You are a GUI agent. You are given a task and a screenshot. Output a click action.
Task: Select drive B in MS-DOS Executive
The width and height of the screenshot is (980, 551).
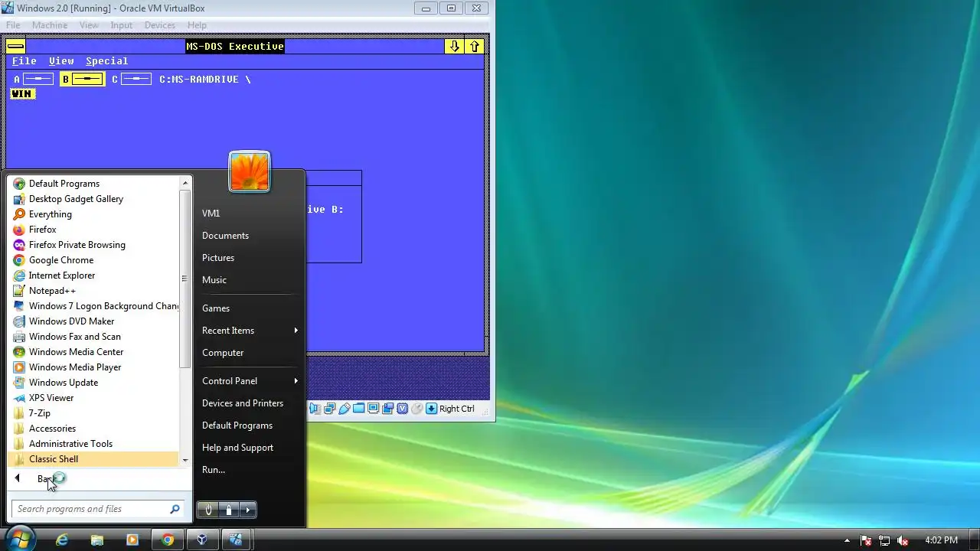[x=82, y=79]
